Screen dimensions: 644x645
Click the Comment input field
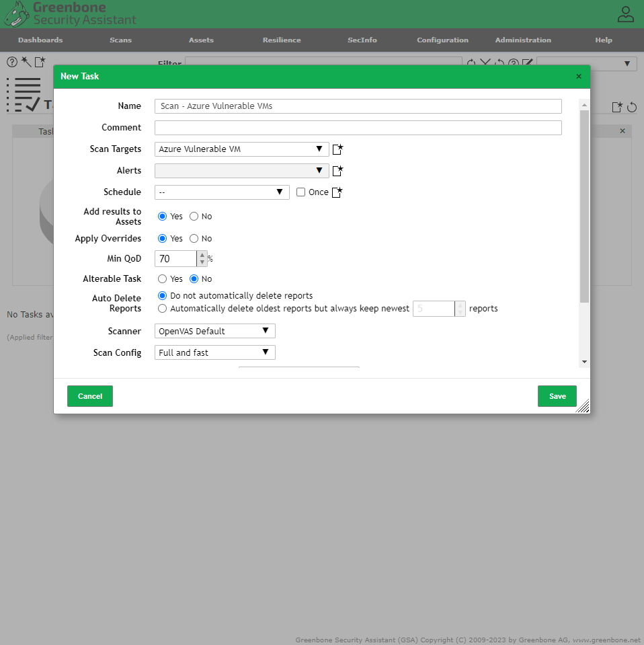358,128
